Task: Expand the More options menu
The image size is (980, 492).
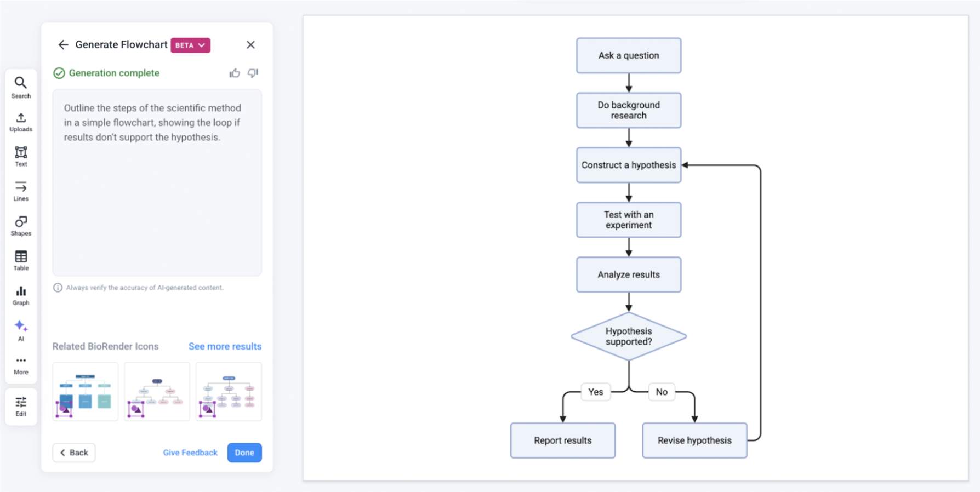Action: pyautogui.click(x=21, y=365)
